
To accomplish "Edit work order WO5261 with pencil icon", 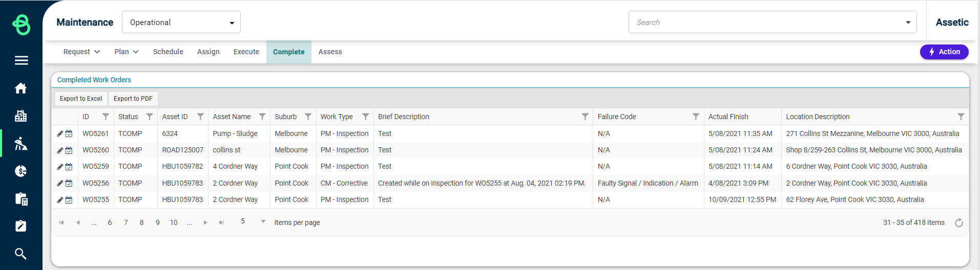I will [x=60, y=133].
